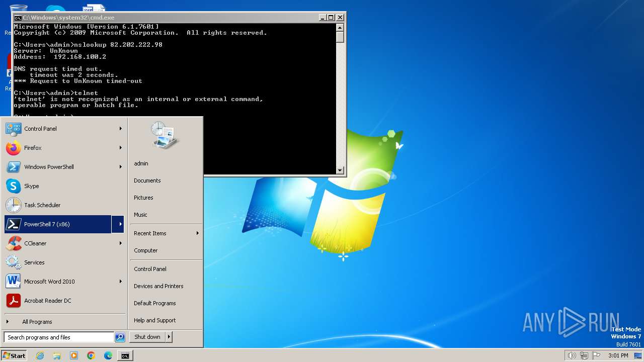Click the Recent Items label

coord(150,233)
